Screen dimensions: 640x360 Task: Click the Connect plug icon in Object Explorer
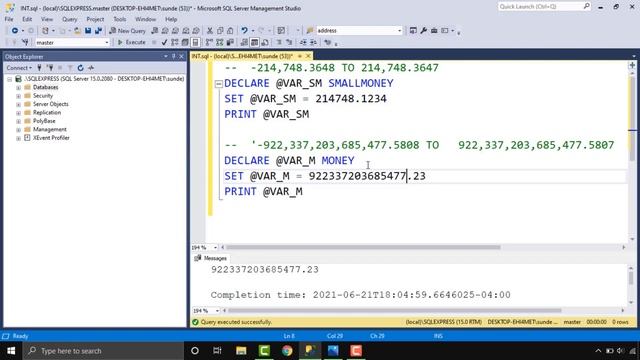click(x=39, y=68)
